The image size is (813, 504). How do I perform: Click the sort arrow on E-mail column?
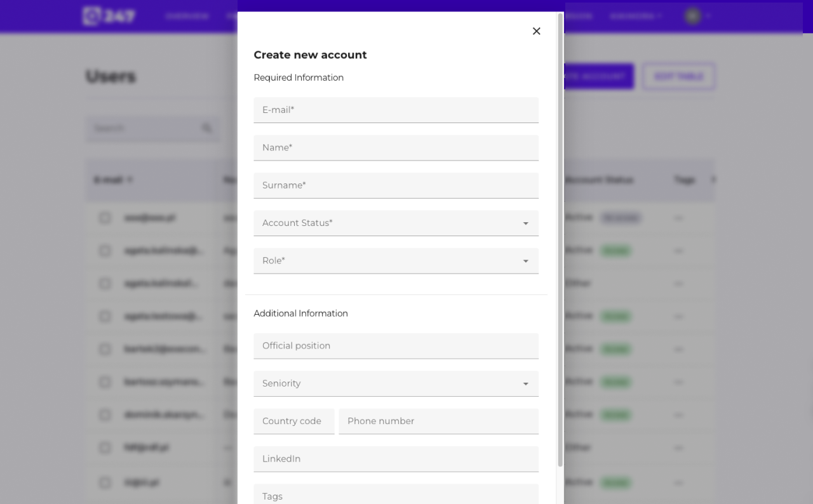click(130, 180)
